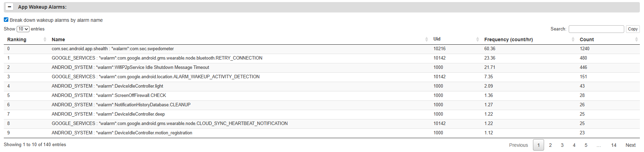Select the com.sec.android.app.shealth swpedometer row
Screen dimensions: 644x152
(113, 49)
